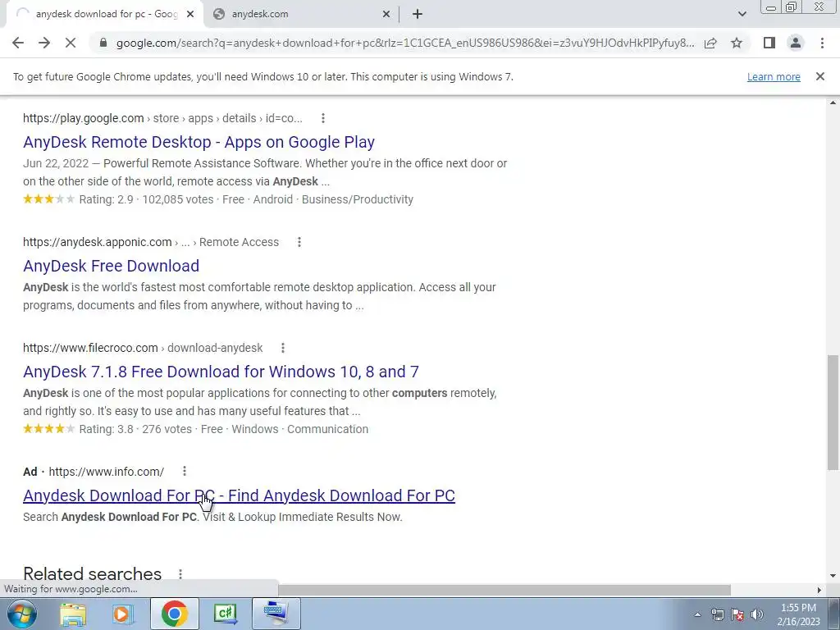Open network status tray icon
840x630 pixels.
(x=717, y=614)
